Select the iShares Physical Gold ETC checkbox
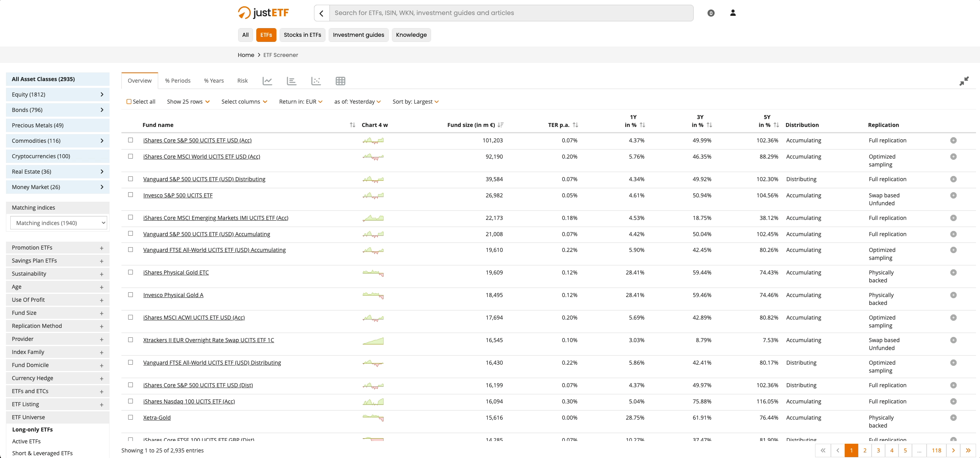This screenshot has height=458, width=980. tap(131, 272)
